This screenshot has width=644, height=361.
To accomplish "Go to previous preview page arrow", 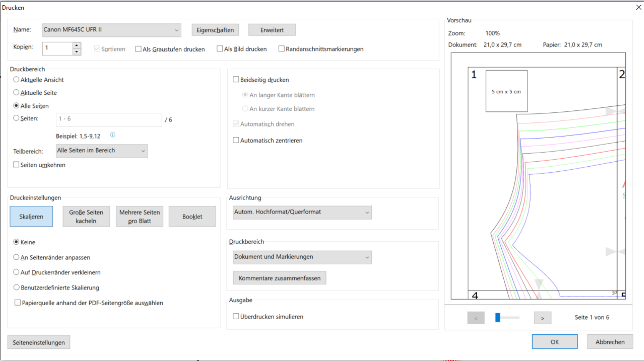I will [x=476, y=318].
